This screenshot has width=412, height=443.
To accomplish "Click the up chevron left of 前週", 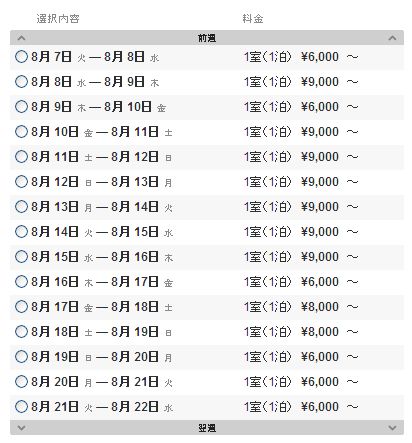I will (x=21, y=38).
